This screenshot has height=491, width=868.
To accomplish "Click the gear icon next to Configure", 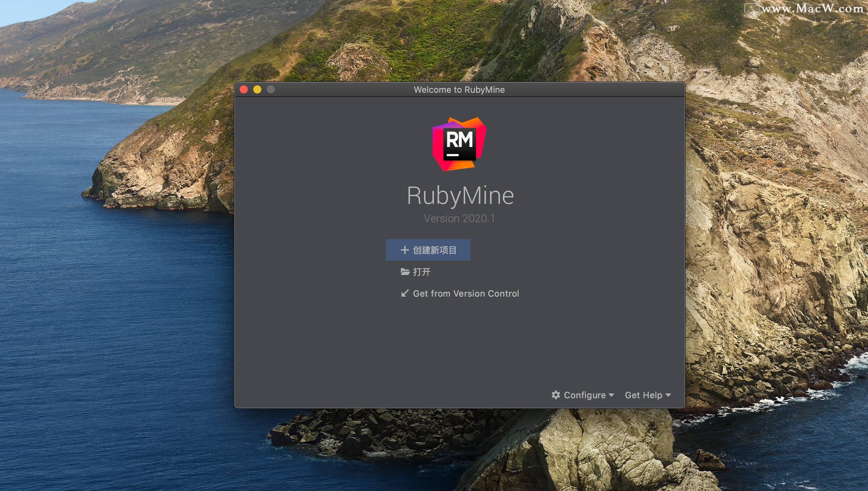I will 556,395.
